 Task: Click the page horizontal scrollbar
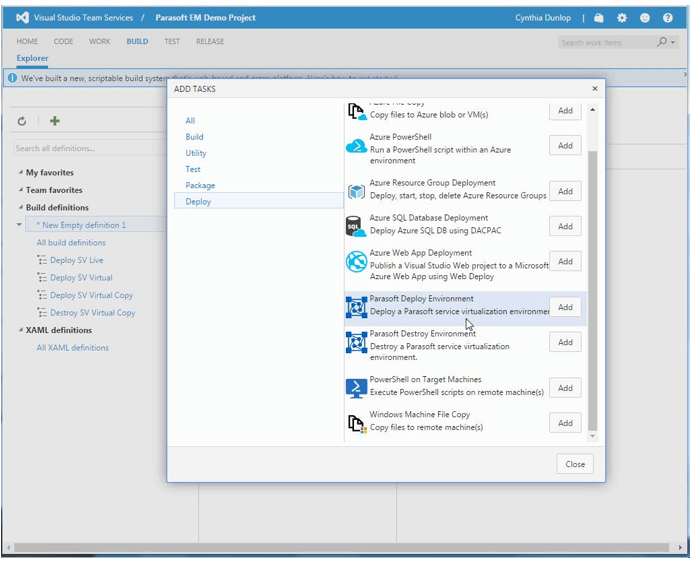coord(341,548)
